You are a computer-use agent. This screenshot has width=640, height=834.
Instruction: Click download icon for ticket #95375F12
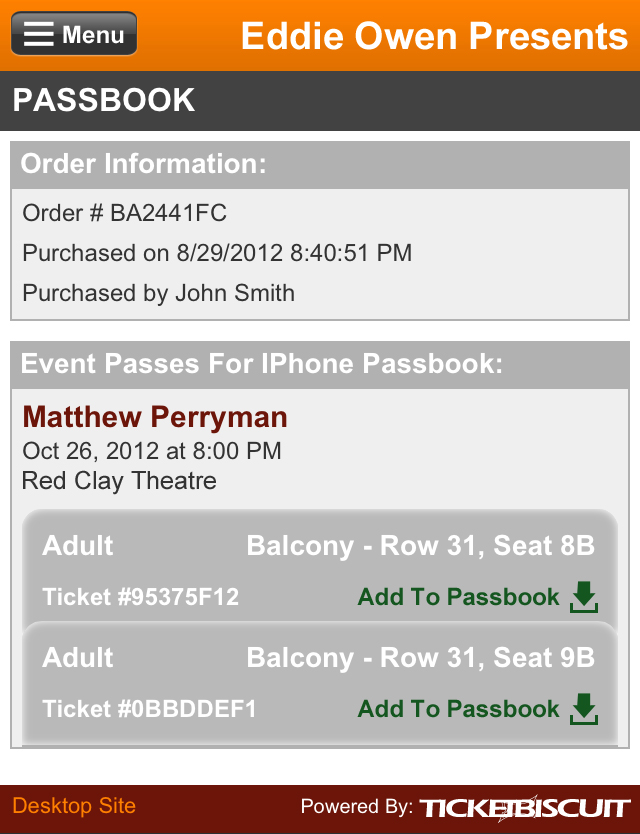point(584,598)
